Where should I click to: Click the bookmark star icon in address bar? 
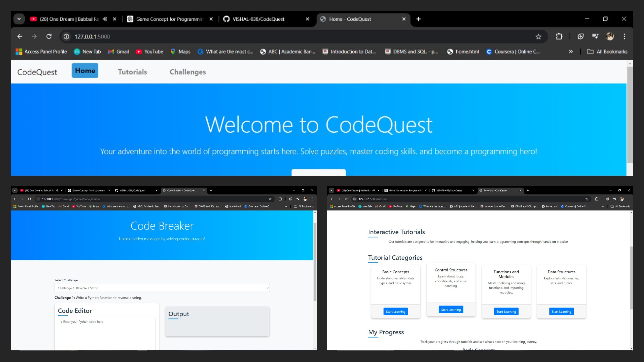[x=539, y=36]
